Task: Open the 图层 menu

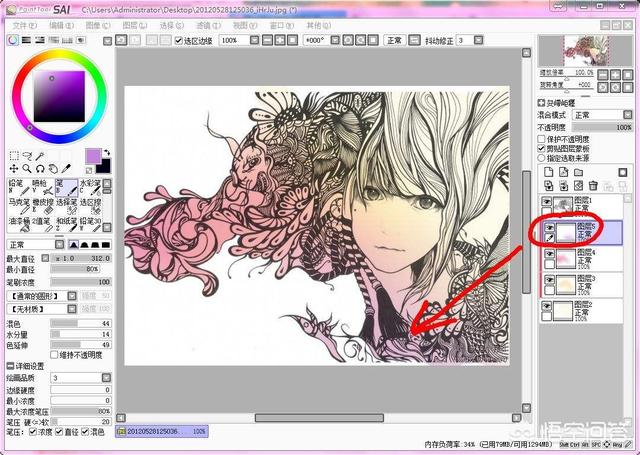Action: click(x=135, y=26)
